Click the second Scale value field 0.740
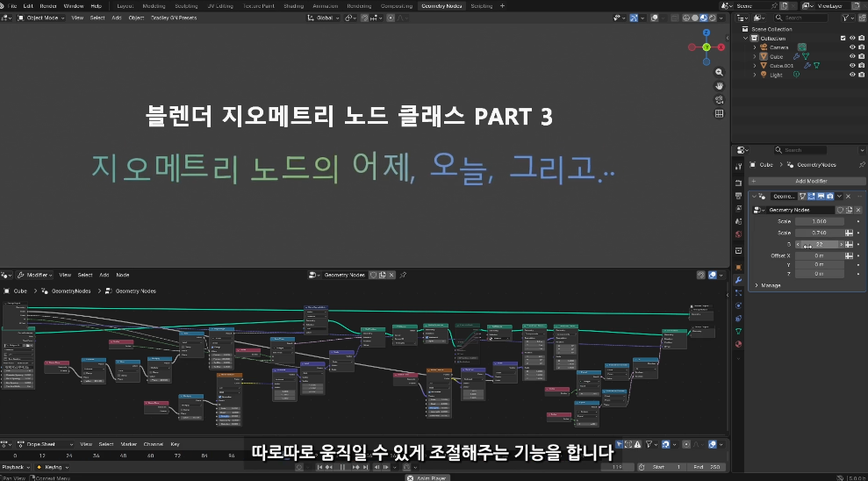The image size is (868, 481). pos(819,233)
